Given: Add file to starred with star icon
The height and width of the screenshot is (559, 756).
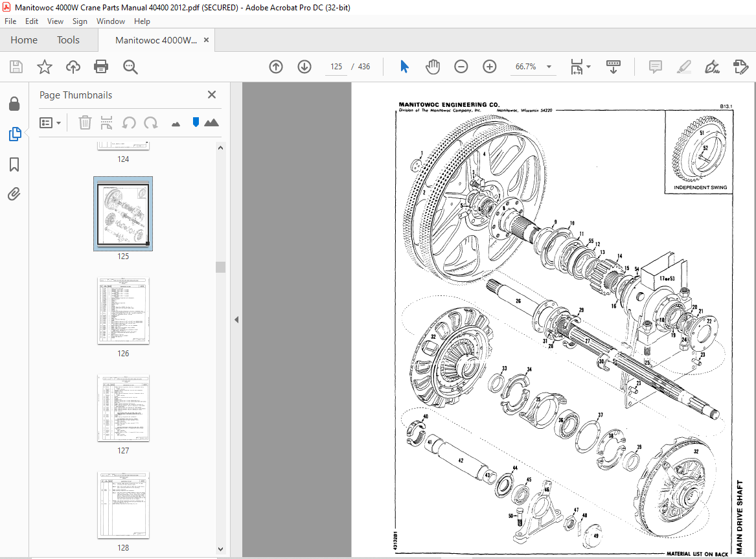Looking at the screenshot, I should pyautogui.click(x=44, y=67).
